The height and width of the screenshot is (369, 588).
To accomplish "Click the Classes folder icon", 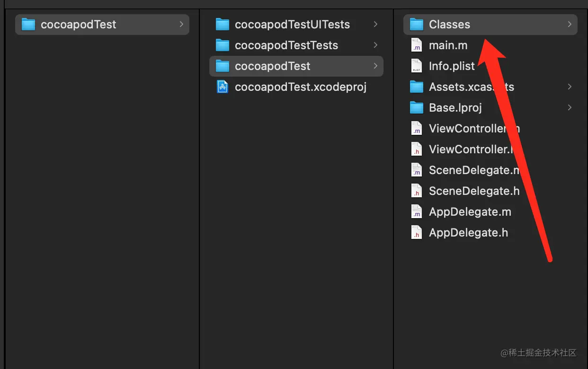I will pyautogui.click(x=416, y=25).
